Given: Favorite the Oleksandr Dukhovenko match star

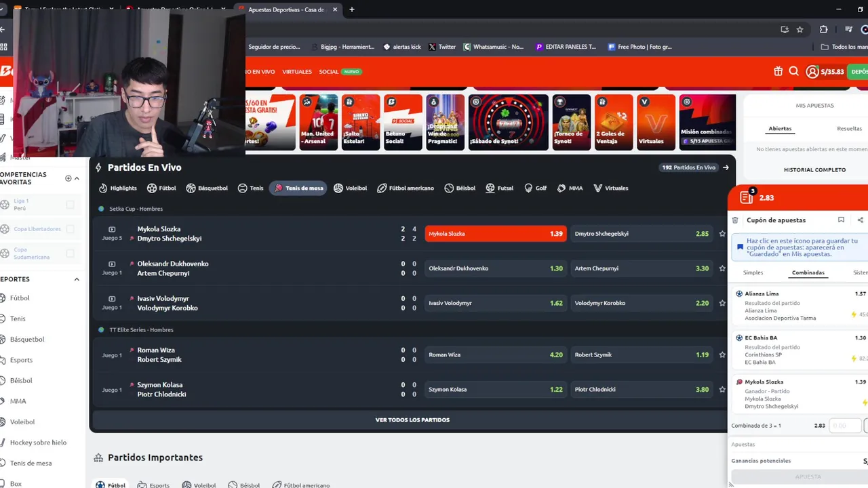Looking at the screenshot, I should click(x=722, y=268).
